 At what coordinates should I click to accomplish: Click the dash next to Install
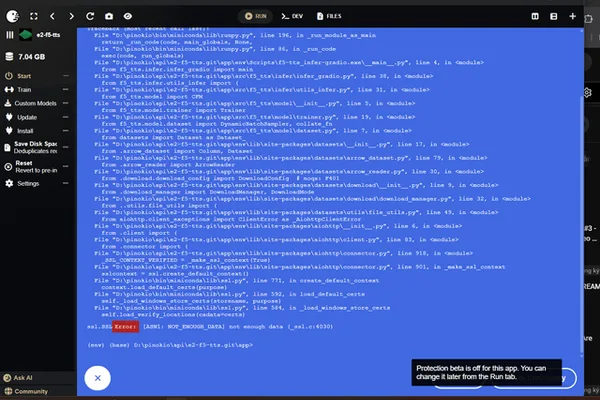pyautogui.click(x=66, y=131)
